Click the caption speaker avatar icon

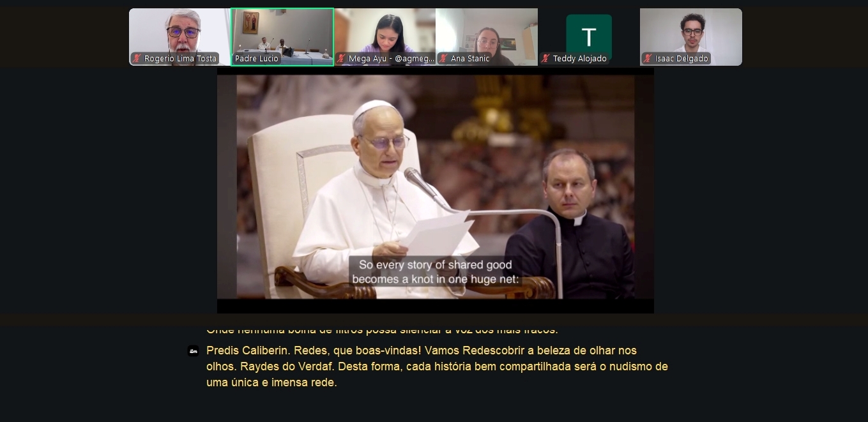tap(193, 350)
